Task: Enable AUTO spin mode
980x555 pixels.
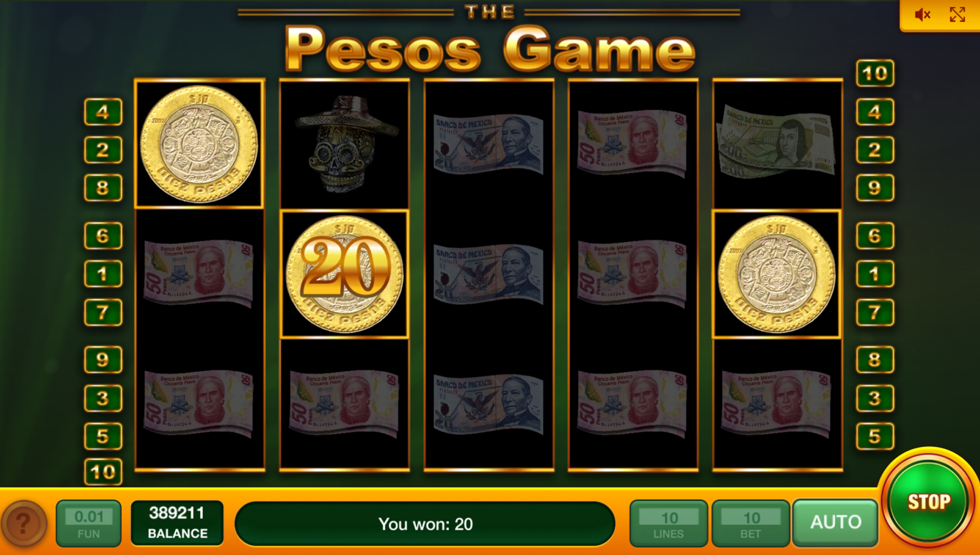Action: (835, 522)
